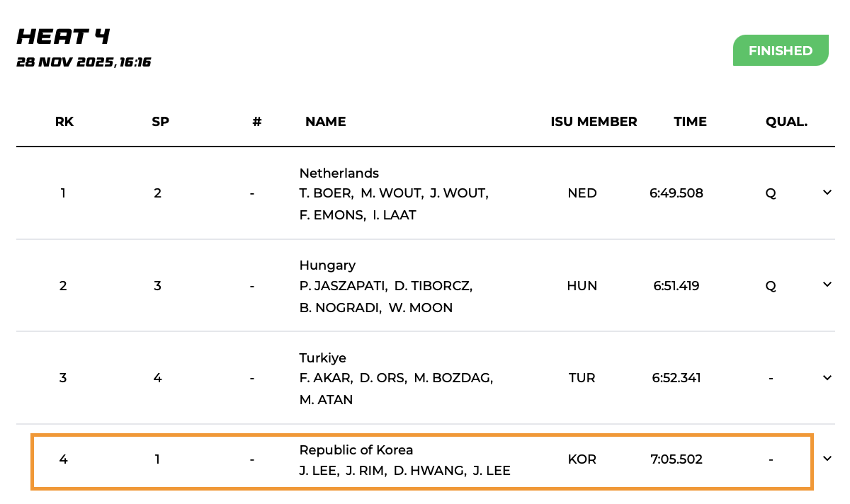Screen dimensions: 850x504
Task: Click the Heat 4 title
Action: click(x=63, y=36)
